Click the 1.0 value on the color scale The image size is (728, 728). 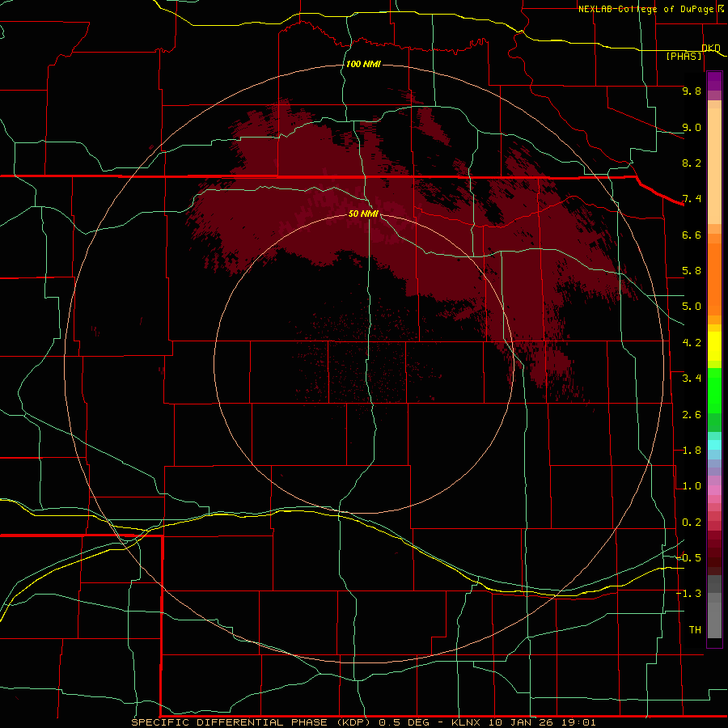tap(692, 486)
